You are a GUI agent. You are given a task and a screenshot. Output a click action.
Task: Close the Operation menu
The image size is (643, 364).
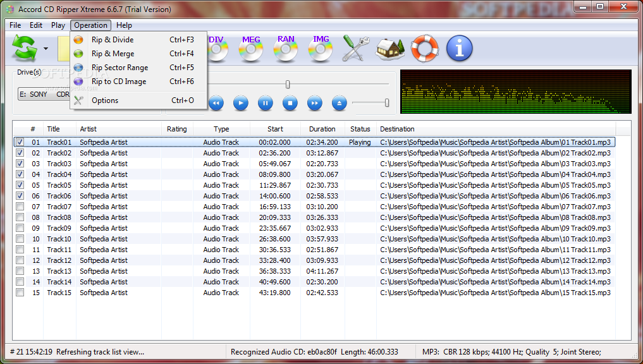pyautogui.click(x=90, y=25)
